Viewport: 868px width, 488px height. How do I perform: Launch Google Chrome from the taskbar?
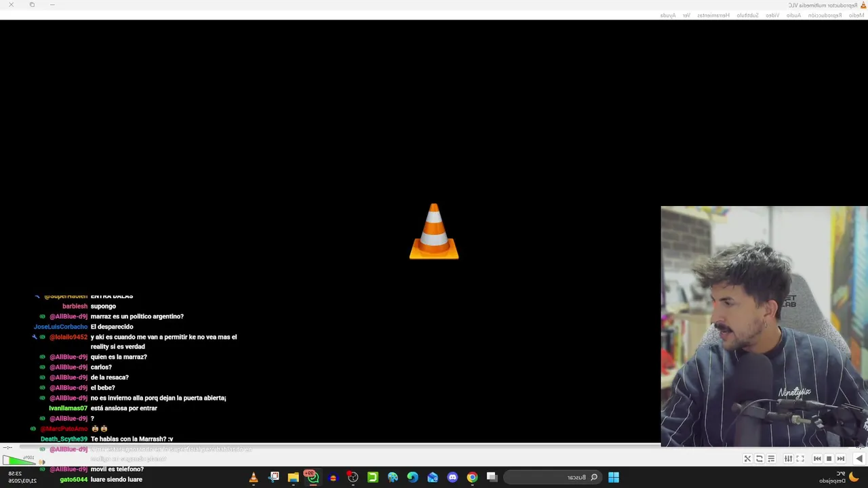click(x=472, y=477)
